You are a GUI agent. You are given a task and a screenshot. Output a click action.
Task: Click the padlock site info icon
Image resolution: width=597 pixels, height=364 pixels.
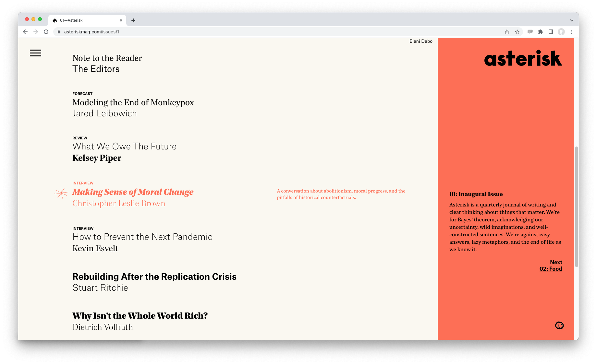coord(59,32)
